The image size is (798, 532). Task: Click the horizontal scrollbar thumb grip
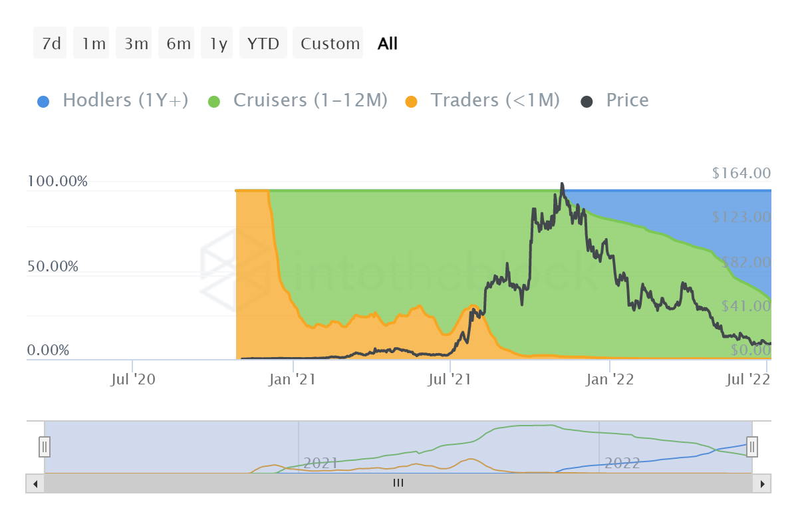tap(398, 483)
